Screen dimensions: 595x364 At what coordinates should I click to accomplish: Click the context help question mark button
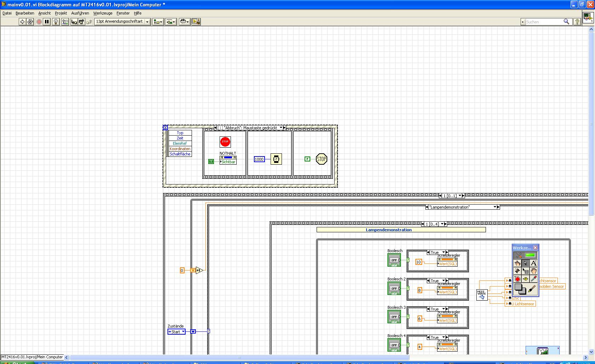pyautogui.click(x=577, y=22)
